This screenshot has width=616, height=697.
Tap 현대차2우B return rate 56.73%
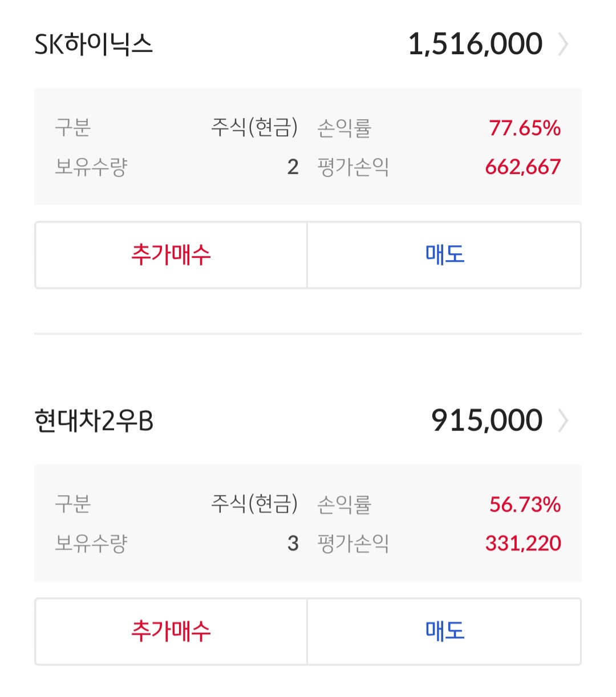[x=525, y=505]
